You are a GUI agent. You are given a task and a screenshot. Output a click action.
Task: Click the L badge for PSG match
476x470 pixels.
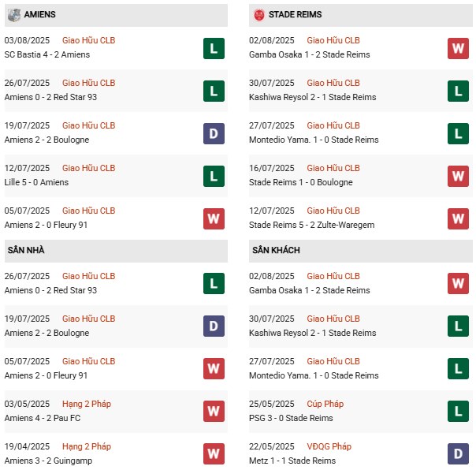click(458, 412)
